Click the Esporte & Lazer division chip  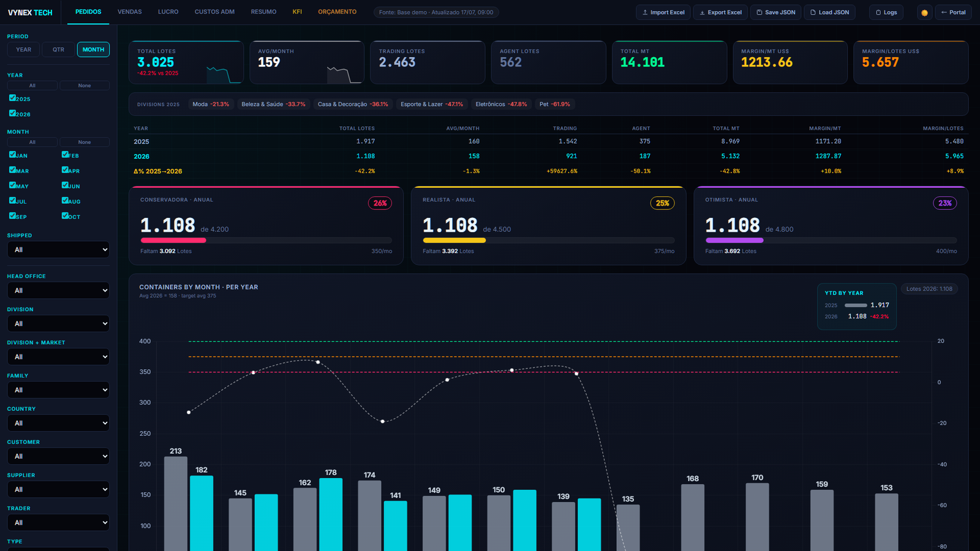[432, 104]
